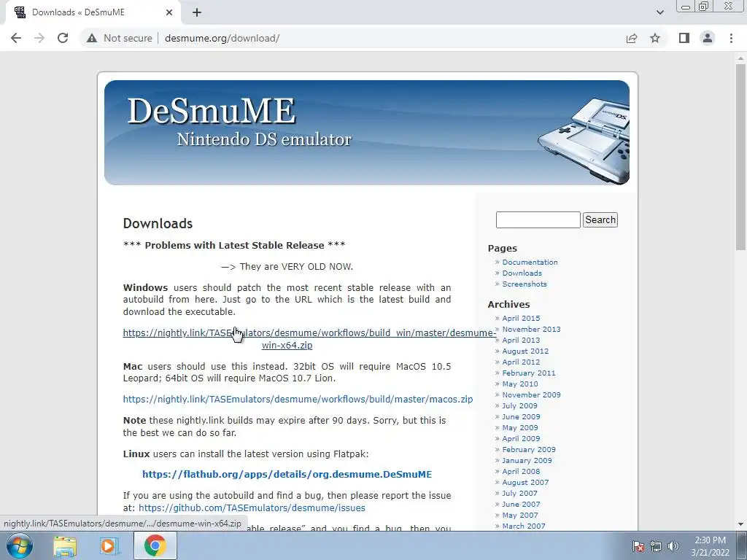Open the April 2015 archive
747x560 pixels.
point(521,318)
